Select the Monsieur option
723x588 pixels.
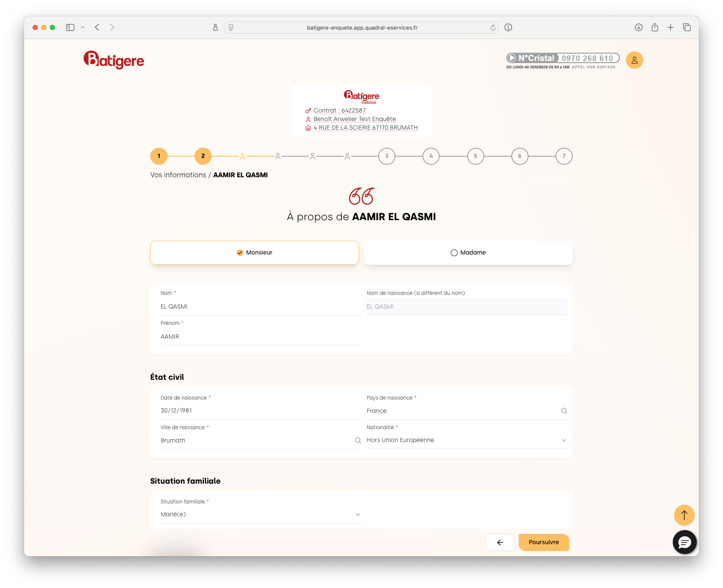coord(254,253)
